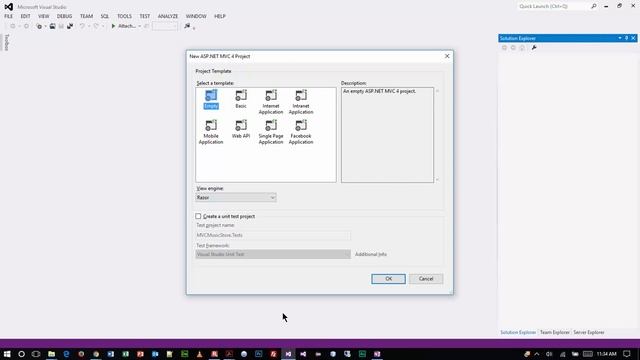The height and width of the screenshot is (360, 640).
Task: Open Properties wrench in Solution Explorer
Action: [x=534, y=48]
